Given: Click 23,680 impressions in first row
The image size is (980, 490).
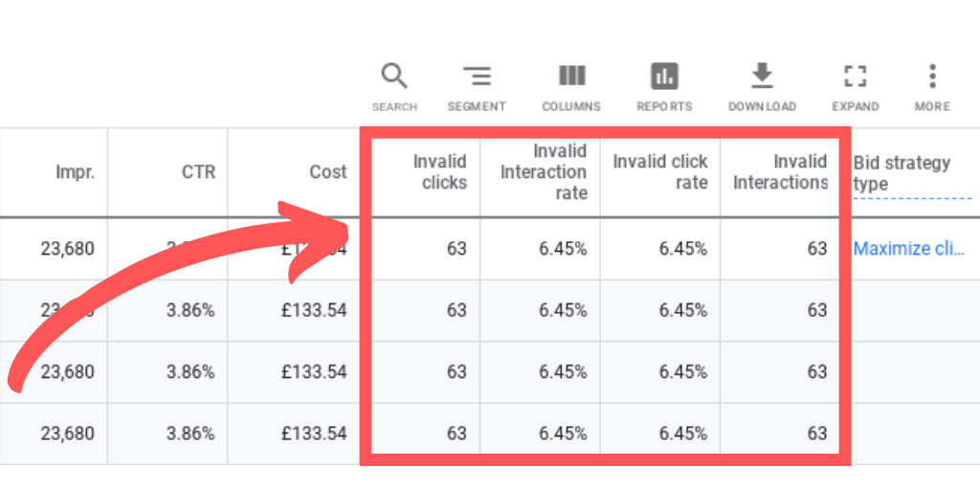Looking at the screenshot, I should (x=67, y=249).
